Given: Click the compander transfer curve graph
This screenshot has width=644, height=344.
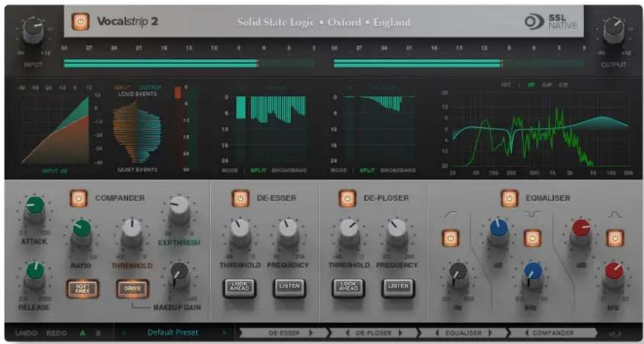Looking at the screenshot, I should coord(55,130).
